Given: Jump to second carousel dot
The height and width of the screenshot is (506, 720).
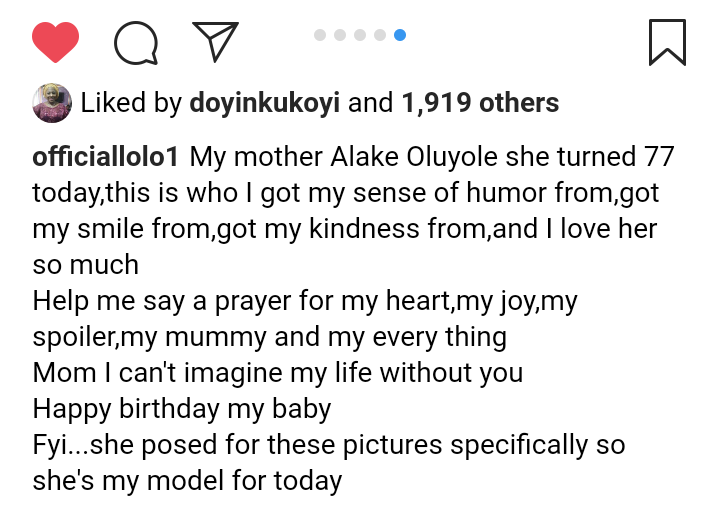Looking at the screenshot, I should [340, 35].
